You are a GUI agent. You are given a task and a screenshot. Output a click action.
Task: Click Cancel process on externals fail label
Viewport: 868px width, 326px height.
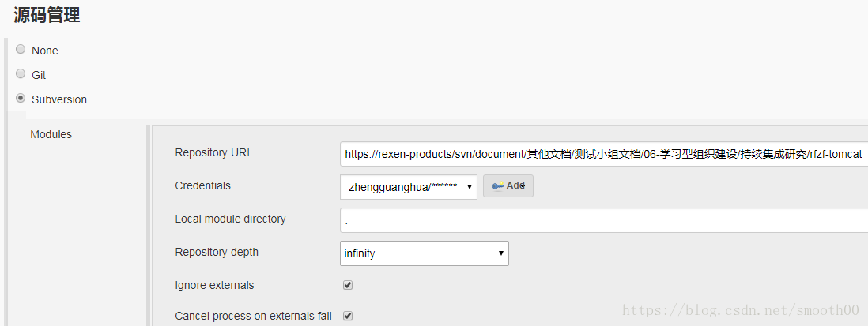point(254,316)
